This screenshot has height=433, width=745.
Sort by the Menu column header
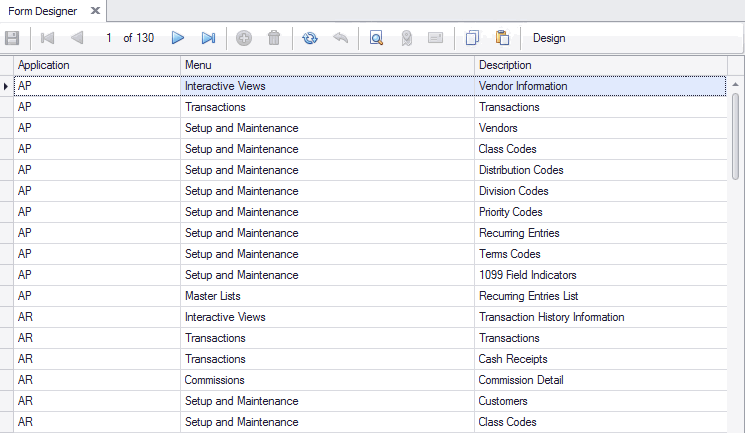[326, 65]
